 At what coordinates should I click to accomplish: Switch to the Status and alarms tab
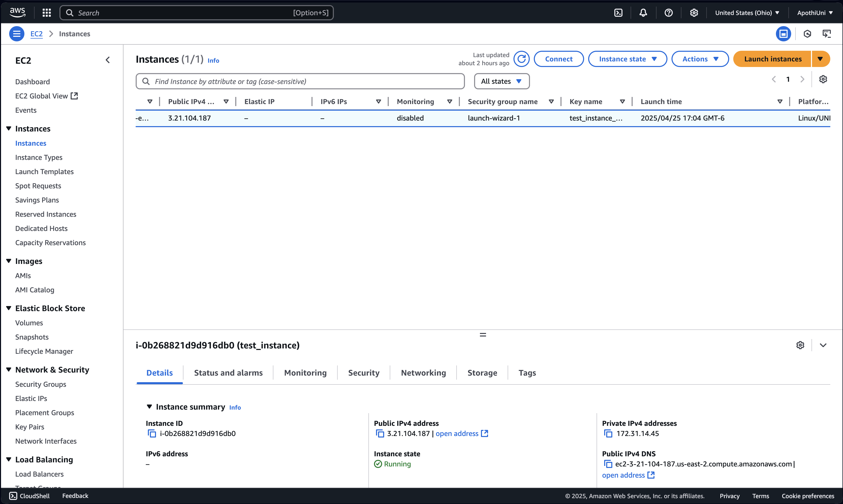228,373
